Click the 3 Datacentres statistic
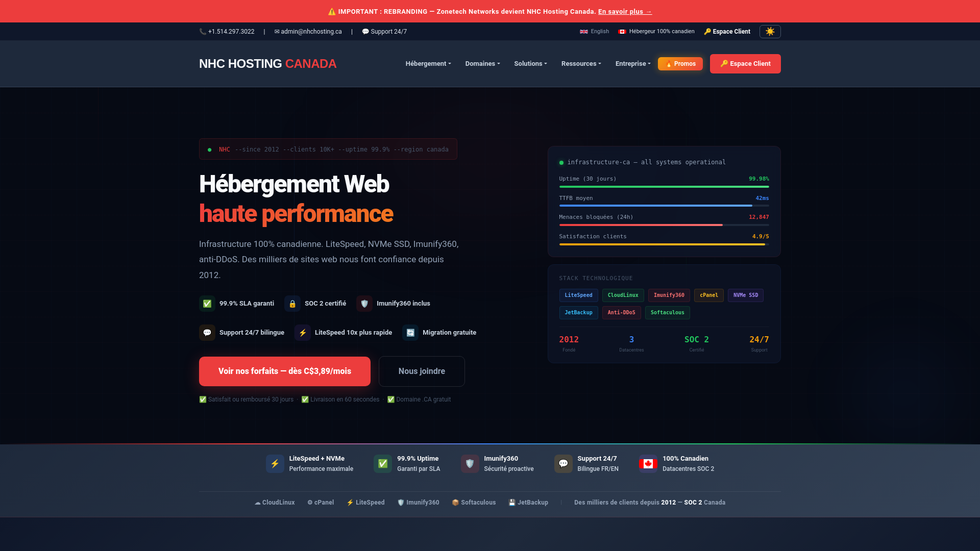This screenshot has width=980, height=551. pos(631,344)
